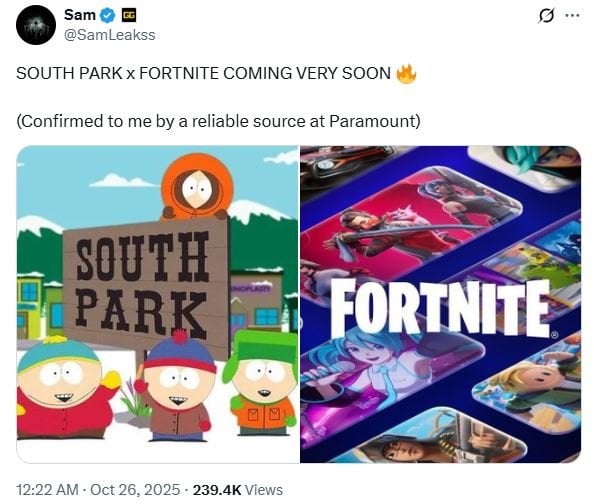The height and width of the screenshot is (504, 594).
Task: Click the fire emoji in the tweet
Action: point(406,74)
